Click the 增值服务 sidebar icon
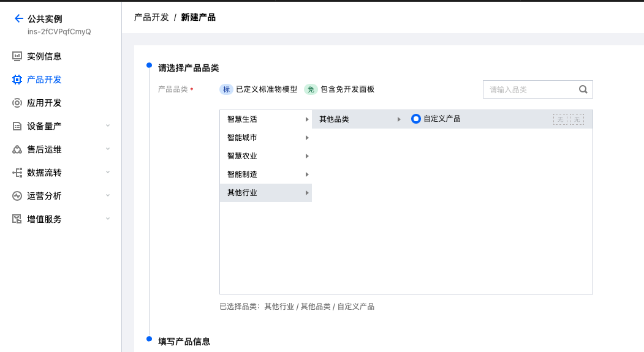The height and width of the screenshot is (352, 644). pyautogui.click(x=17, y=219)
